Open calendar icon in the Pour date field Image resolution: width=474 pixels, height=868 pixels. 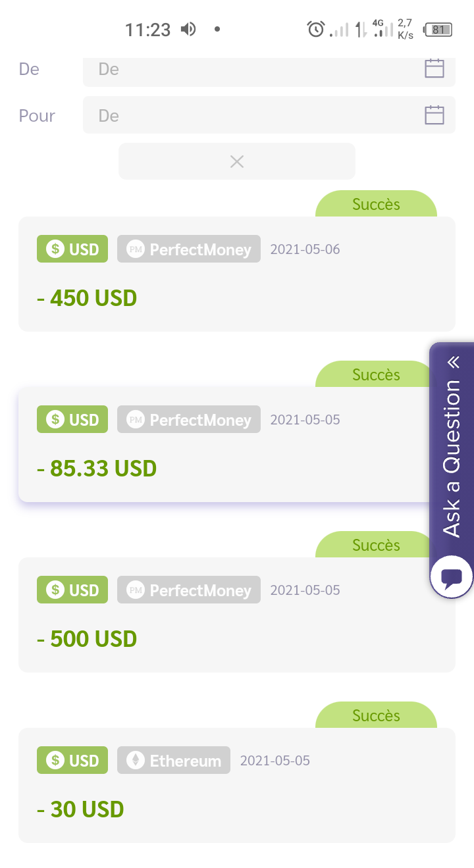click(x=434, y=115)
